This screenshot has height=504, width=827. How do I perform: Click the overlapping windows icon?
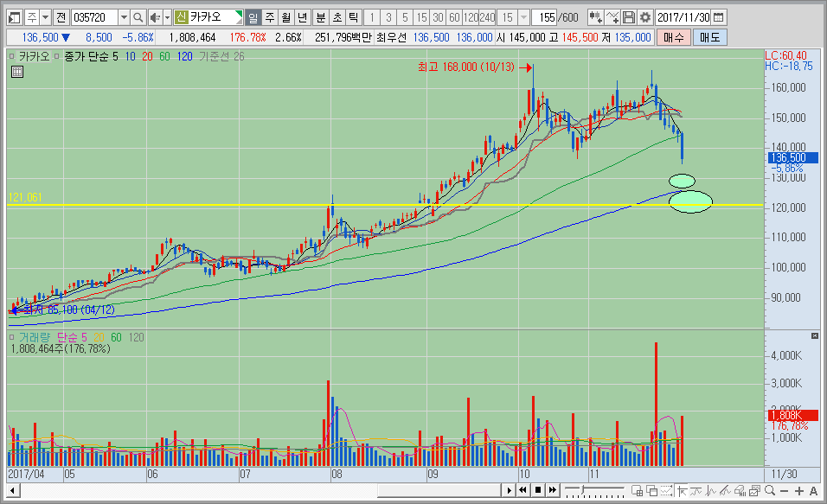coord(652,491)
